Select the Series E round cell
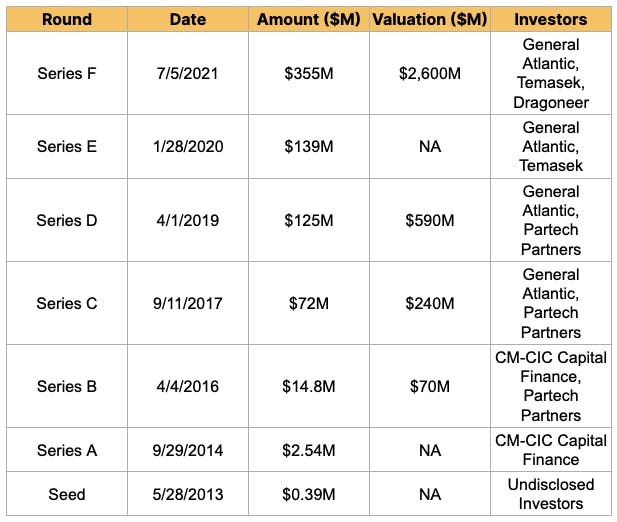 point(67,146)
